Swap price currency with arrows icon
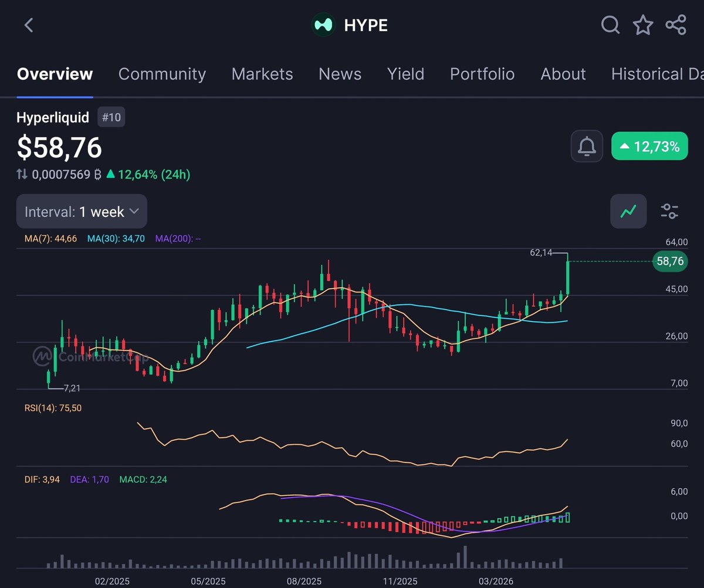The height and width of the screenshot is (588, 704). point(22,174)
